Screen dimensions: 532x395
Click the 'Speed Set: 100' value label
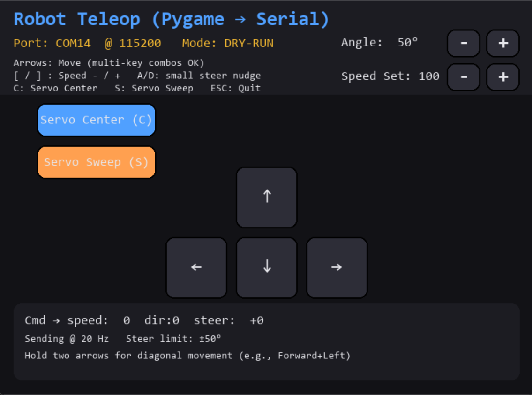[390, 76]
